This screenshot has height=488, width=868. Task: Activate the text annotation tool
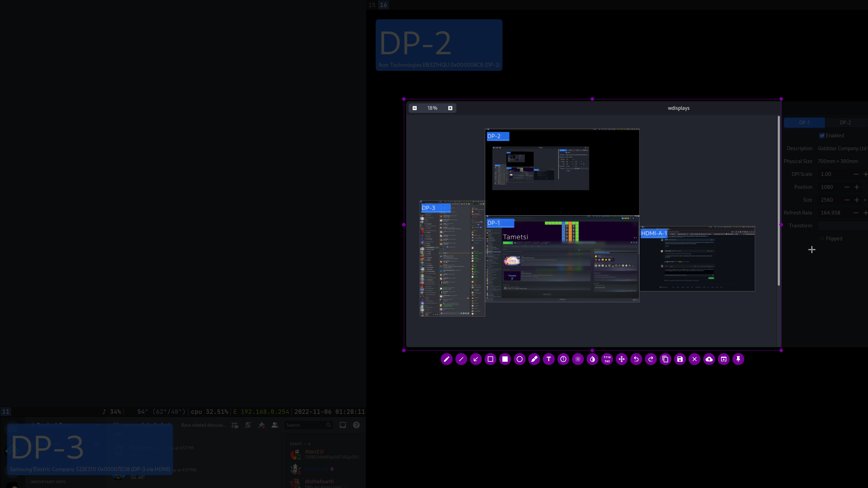click(549, 359)
